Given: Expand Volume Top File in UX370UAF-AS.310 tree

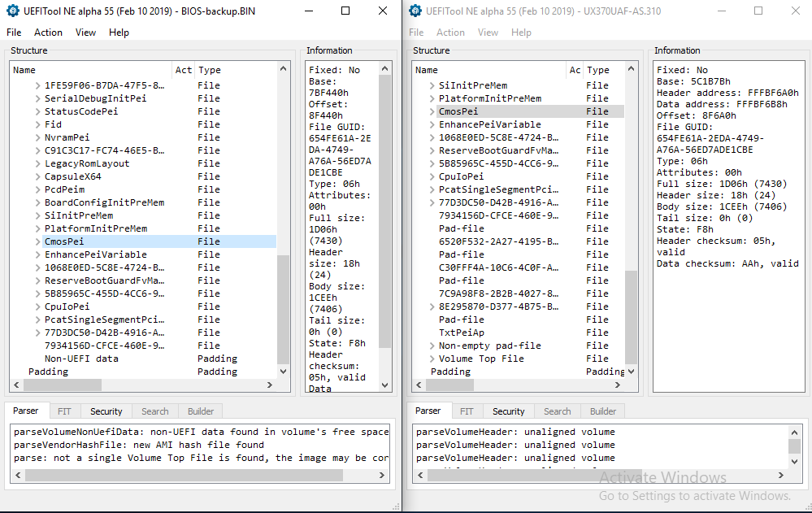Looking at the screenshot, I should tap(432, 359).
